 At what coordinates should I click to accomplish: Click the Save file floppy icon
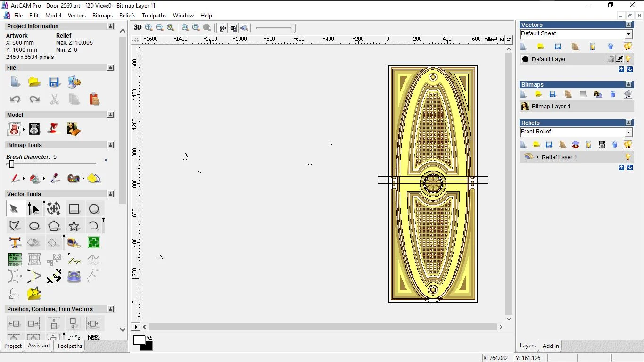54,82
